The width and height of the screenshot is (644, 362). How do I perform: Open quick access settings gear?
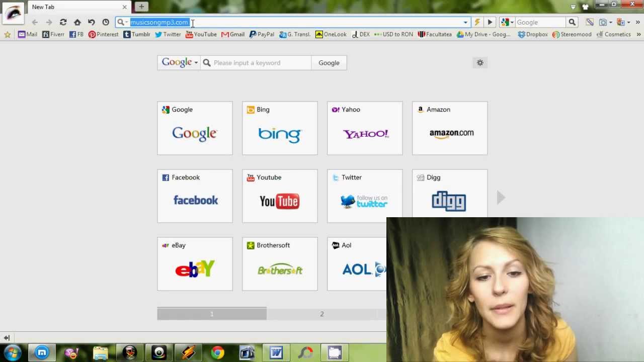coord(480,63)
